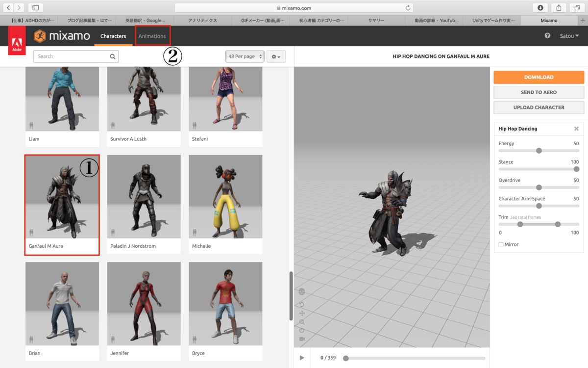Switch to Characters tab

(x=113, y=36)
